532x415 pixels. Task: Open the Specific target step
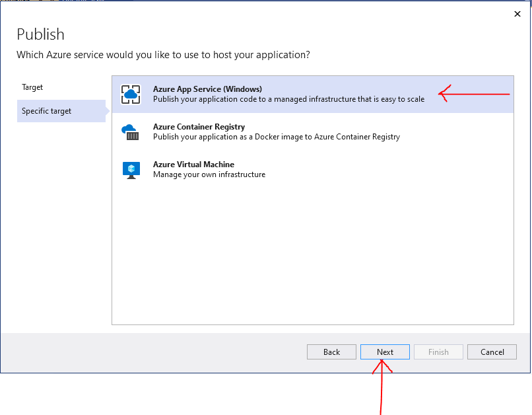[61, 111]
